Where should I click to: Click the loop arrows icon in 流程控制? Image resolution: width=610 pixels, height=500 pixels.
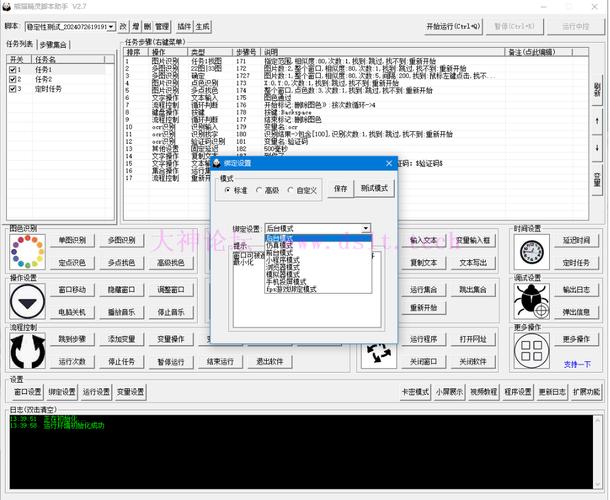pos(28,351)
